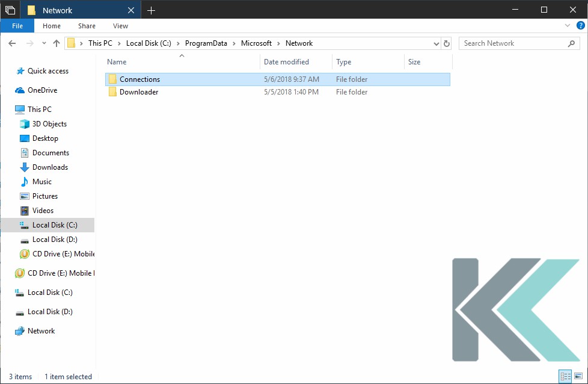Open the File menu
This screenshot has width=588, height=384.
(17, 25)
